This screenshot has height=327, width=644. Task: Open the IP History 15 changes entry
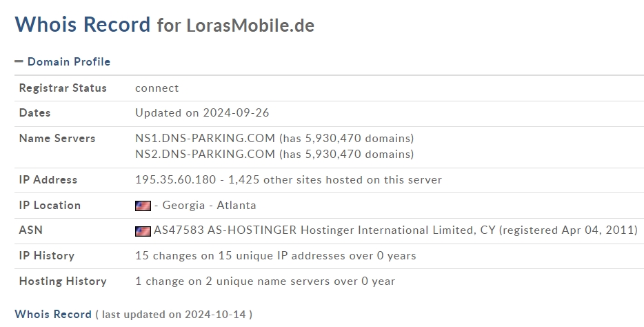276,255
